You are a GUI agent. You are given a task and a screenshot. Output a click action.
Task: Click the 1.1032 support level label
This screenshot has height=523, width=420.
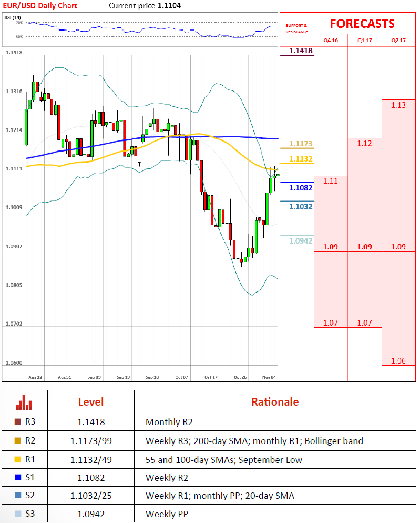(x=301, y=207)
